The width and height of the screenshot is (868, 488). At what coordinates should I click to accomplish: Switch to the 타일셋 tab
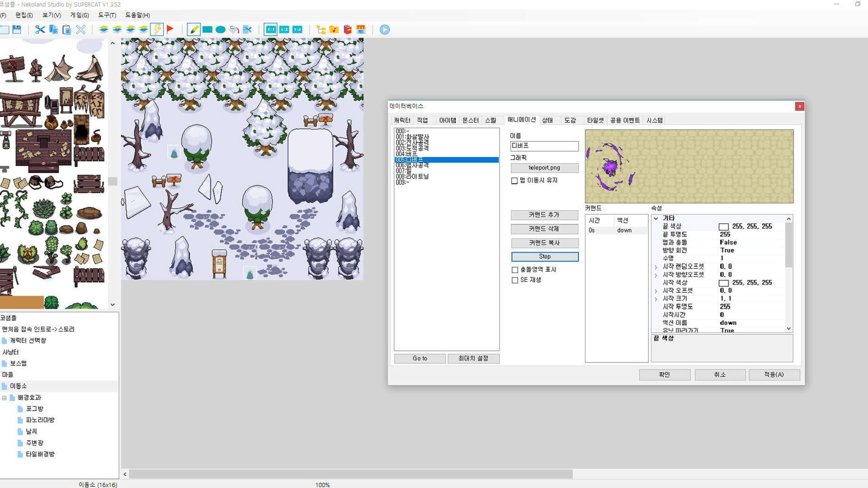pos(595,120)
